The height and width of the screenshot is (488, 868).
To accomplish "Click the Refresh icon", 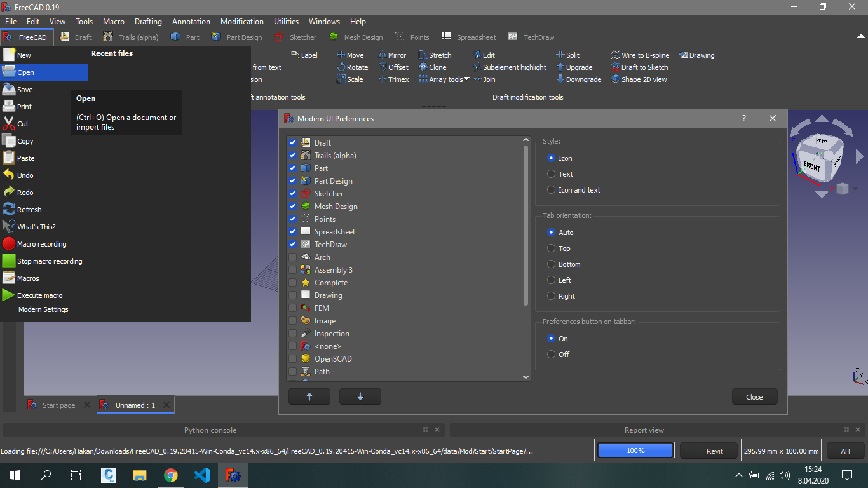I will (8, 210).
